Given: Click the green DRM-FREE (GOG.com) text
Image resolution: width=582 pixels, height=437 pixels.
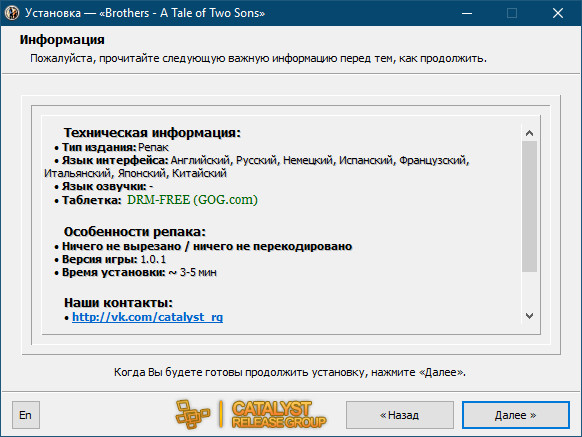Looking at the screenshot, I should [192, 200].
